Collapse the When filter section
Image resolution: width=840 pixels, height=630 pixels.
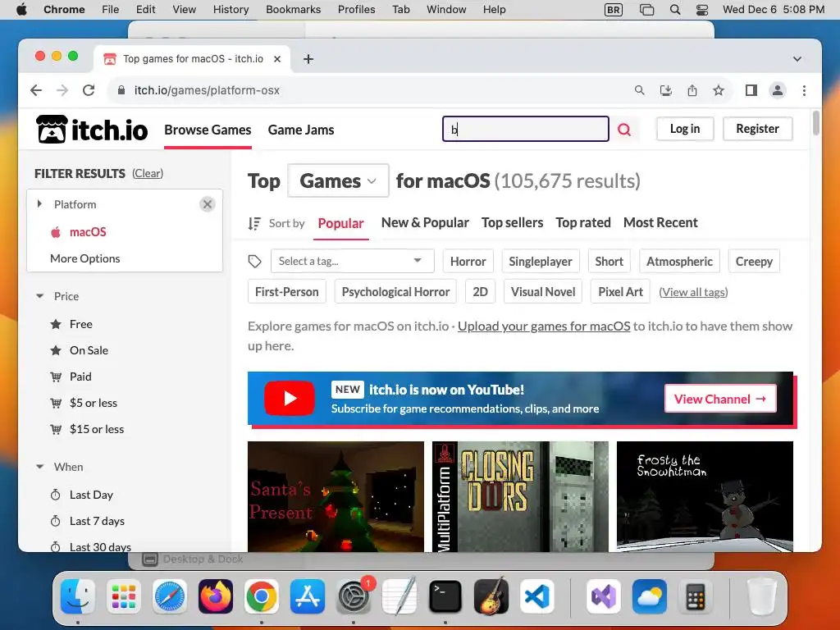39,467
